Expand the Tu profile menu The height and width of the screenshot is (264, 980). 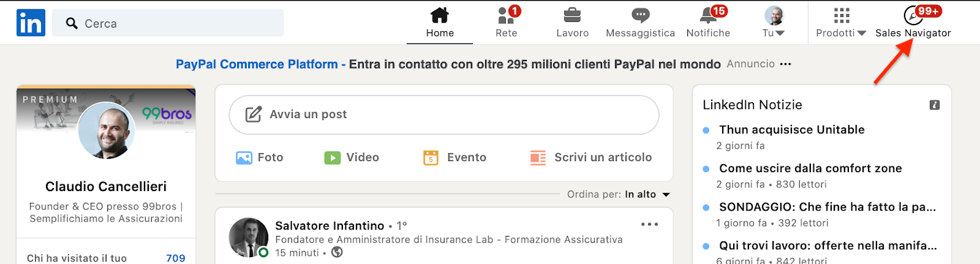774,23
